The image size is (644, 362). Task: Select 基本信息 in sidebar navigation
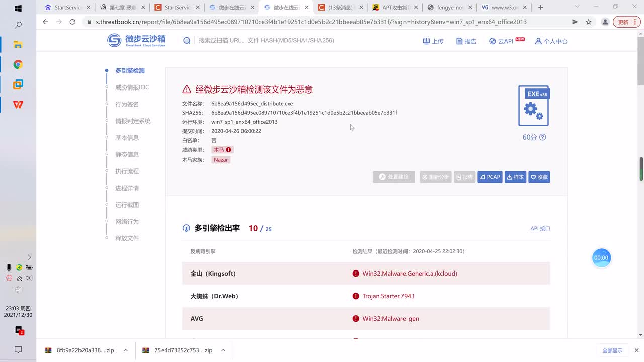127,138
